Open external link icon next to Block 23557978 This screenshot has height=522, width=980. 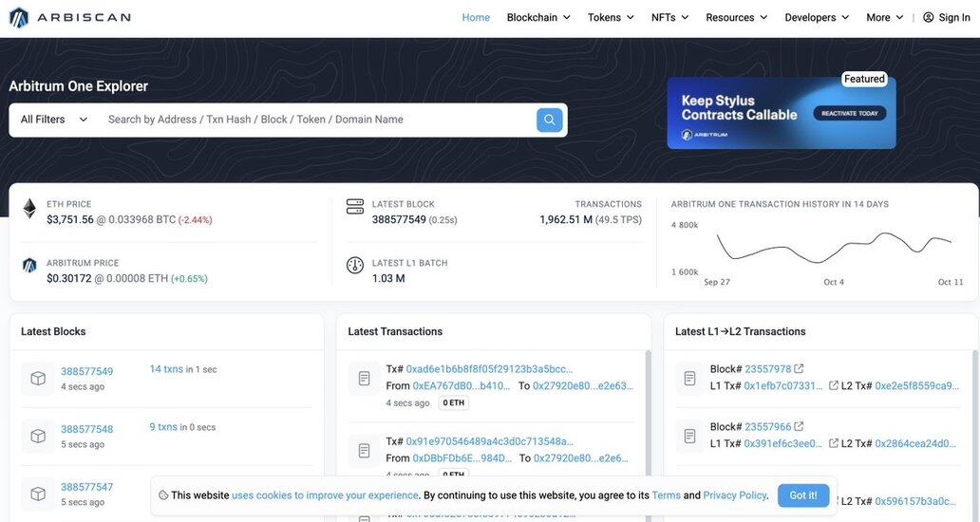pos(799,369)
